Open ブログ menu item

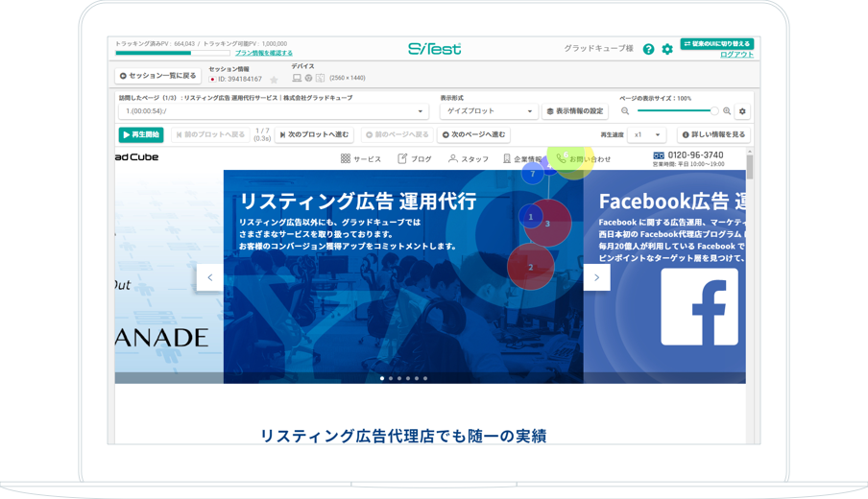coord(415,159)
